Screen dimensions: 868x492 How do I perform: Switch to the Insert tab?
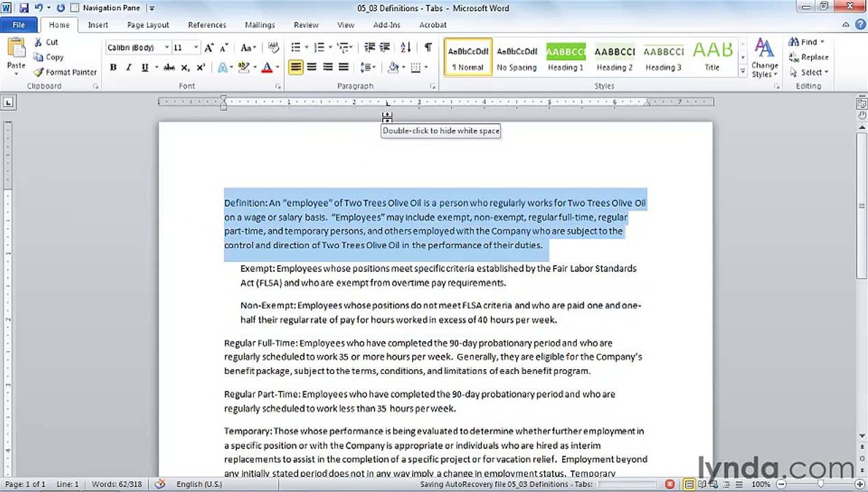(98, 25)
